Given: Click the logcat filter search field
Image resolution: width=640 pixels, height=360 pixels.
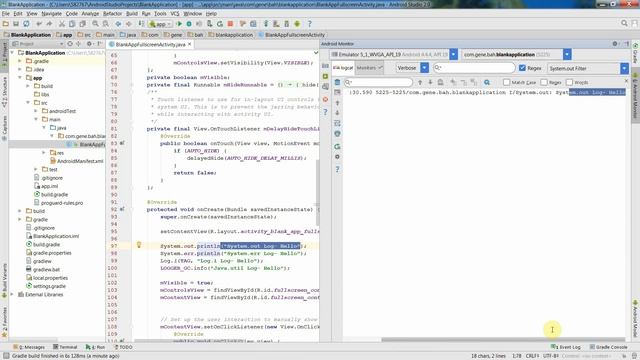Looking at the screenshot, I should point(474,68).
